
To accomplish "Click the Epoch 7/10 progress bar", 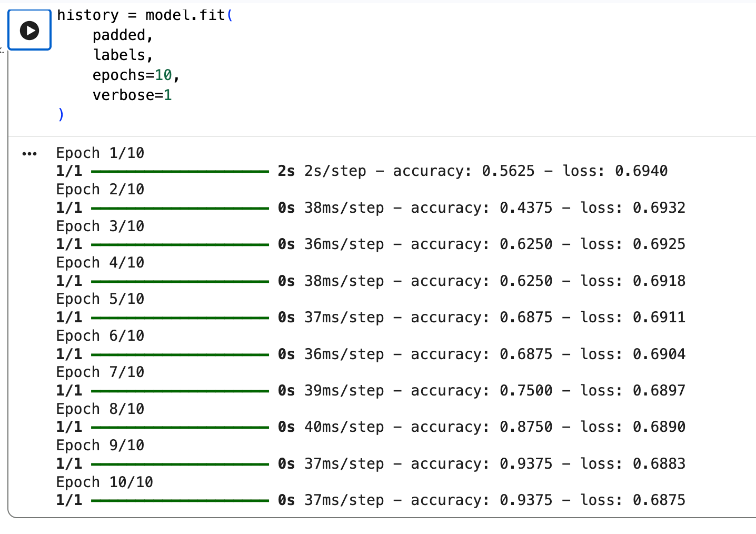I will click(x=180, y=391).
